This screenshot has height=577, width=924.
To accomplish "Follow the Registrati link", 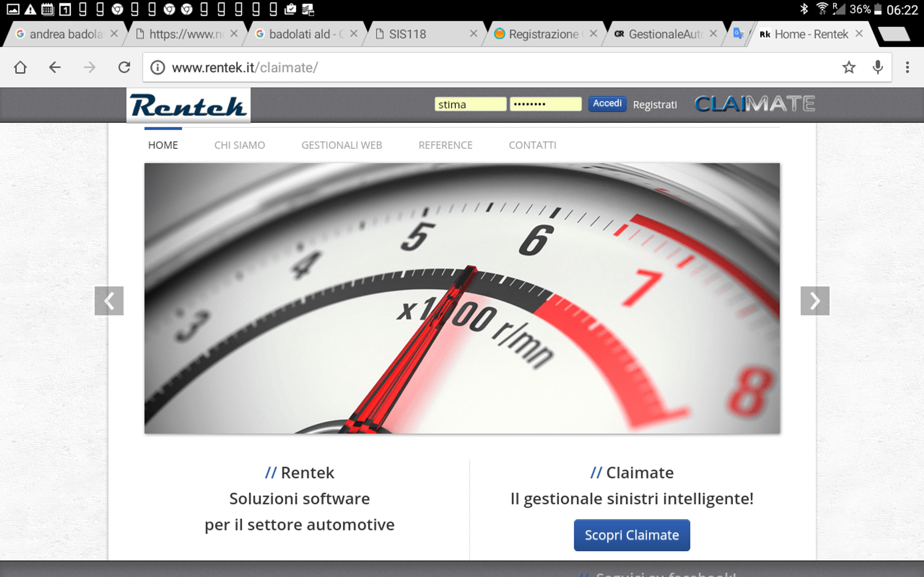I will 655,105.
